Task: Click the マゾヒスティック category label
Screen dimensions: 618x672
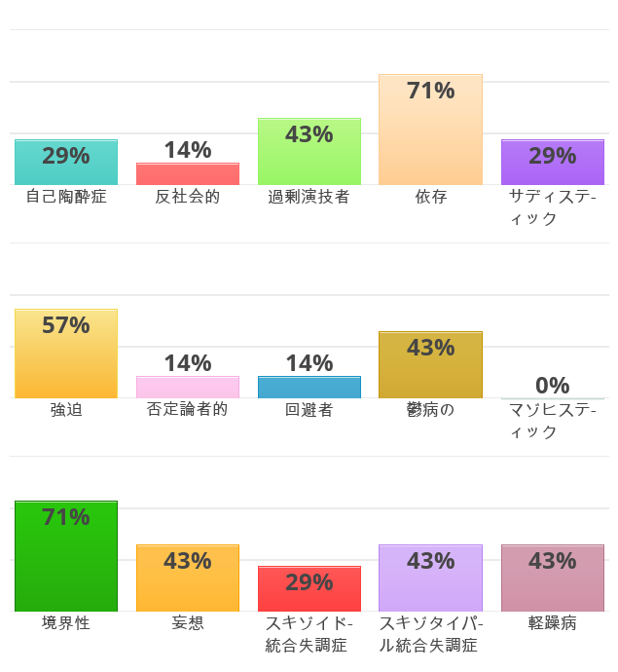Action: (x=552, y=421)
